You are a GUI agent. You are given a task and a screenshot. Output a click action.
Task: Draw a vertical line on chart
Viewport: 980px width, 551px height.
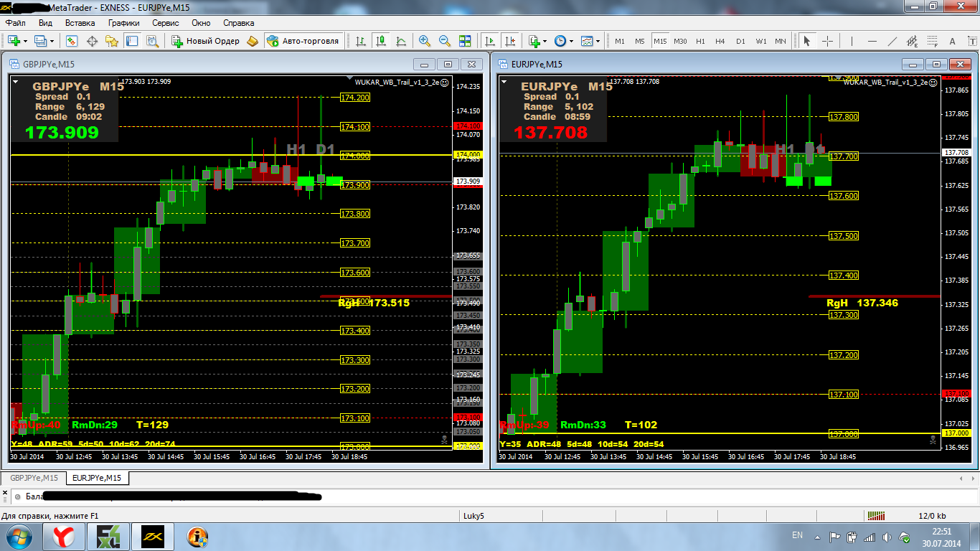coord(852,41)
